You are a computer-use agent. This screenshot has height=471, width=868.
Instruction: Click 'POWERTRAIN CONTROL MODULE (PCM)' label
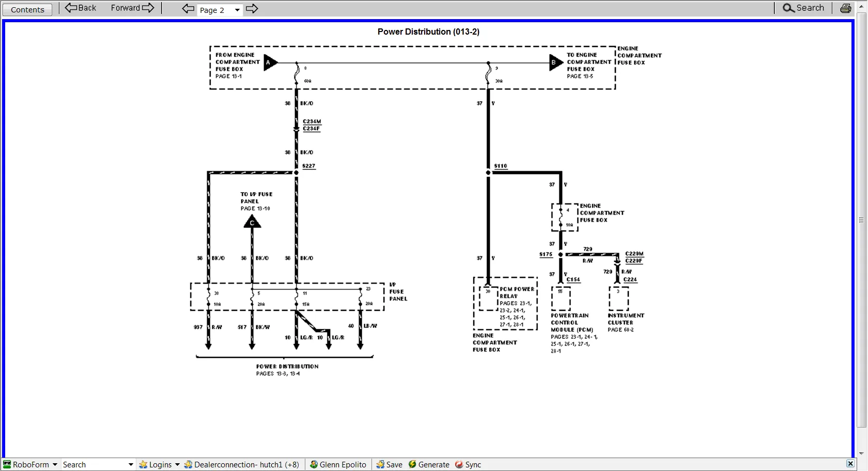[x=571, y=322]
